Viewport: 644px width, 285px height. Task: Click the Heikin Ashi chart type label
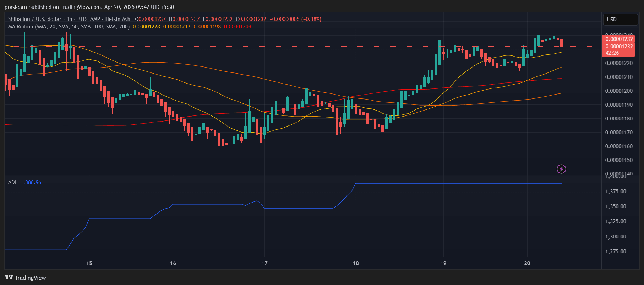pos(118,19)
